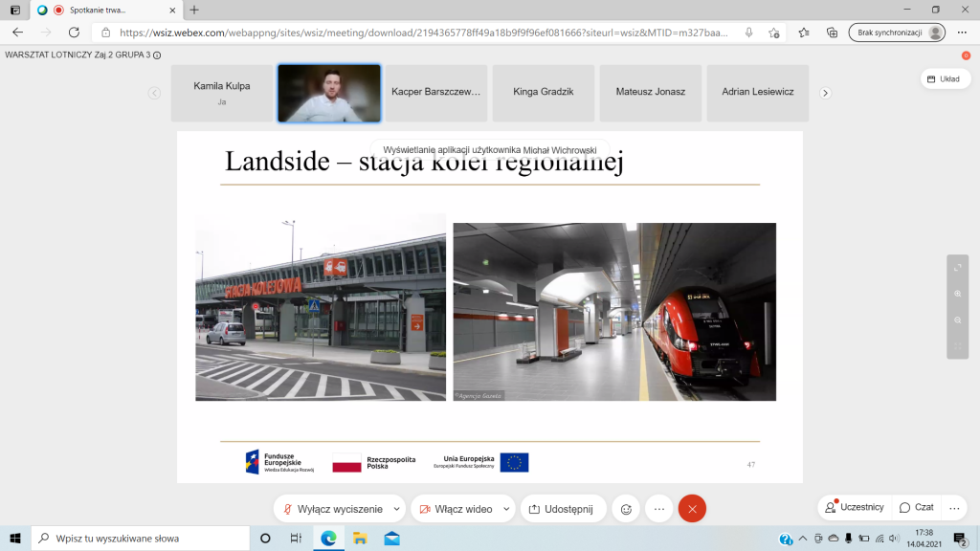Open the Czat chat panel
The image size is (980, 551).
[916, 507]
